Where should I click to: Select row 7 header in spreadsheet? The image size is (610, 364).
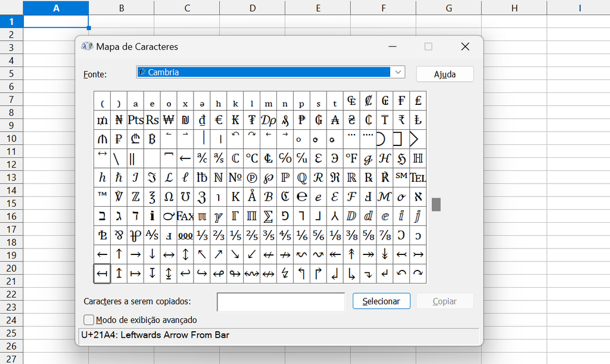click(x=11, y=99)
